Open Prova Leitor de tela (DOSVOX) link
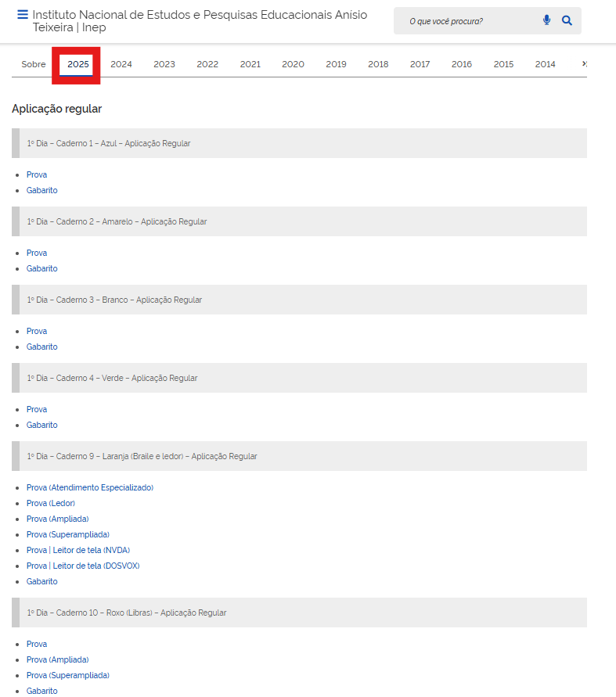The height and width of the screenshot is (697, 616). pyautogui.click(x=83, y=566)
